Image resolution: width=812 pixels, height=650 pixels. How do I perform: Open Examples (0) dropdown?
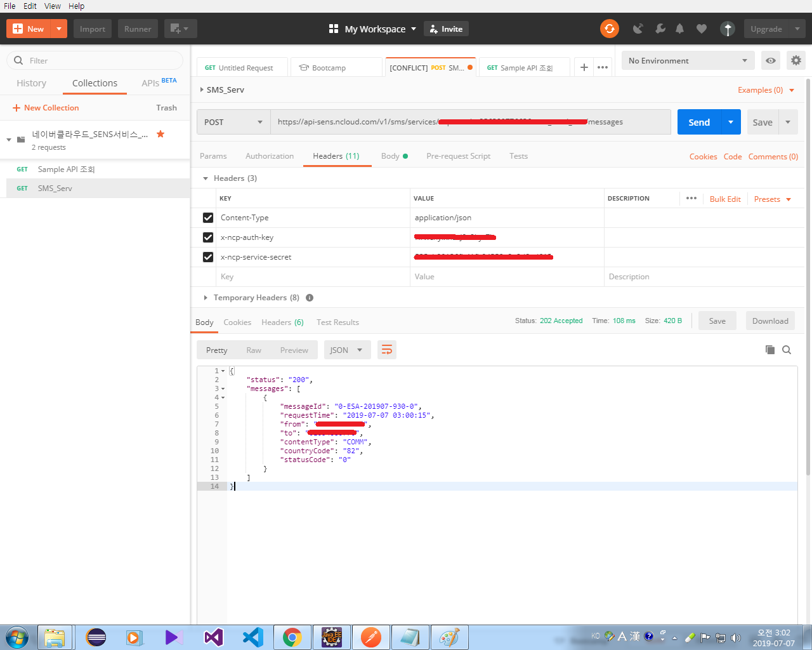point(766,90)
